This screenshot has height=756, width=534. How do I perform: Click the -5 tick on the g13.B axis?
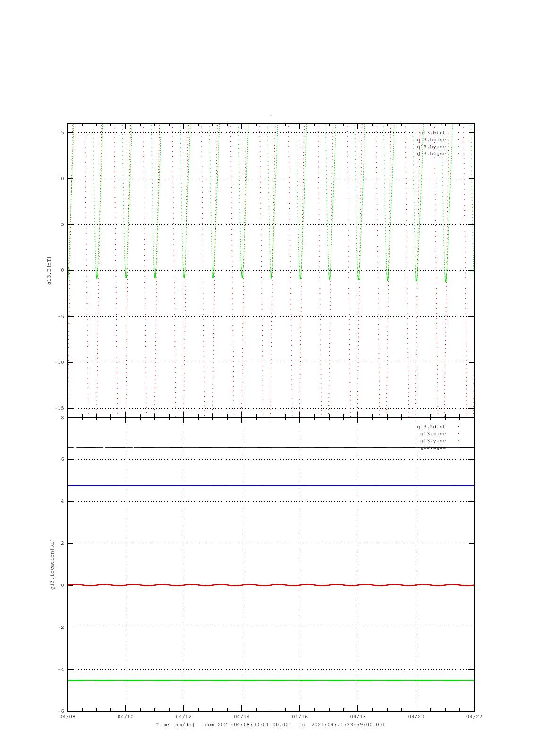click(61, 317)
